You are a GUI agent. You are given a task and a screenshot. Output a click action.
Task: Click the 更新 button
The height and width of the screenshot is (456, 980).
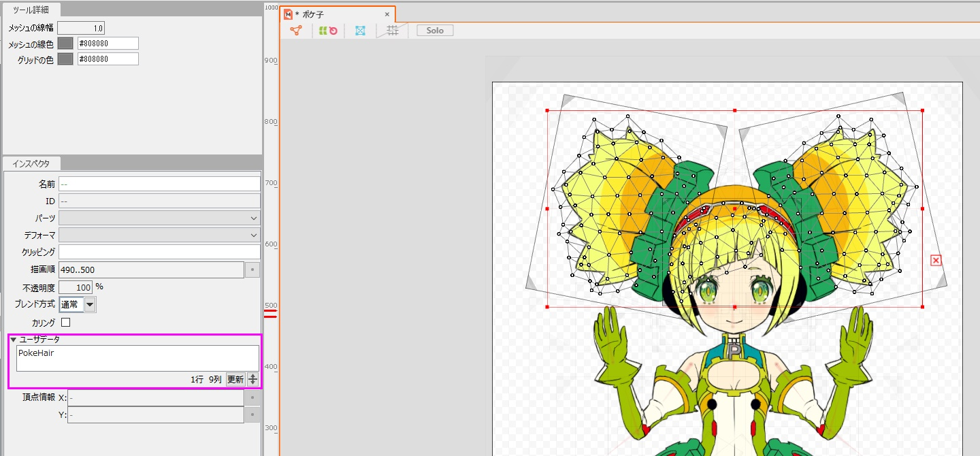coord(235,380)
